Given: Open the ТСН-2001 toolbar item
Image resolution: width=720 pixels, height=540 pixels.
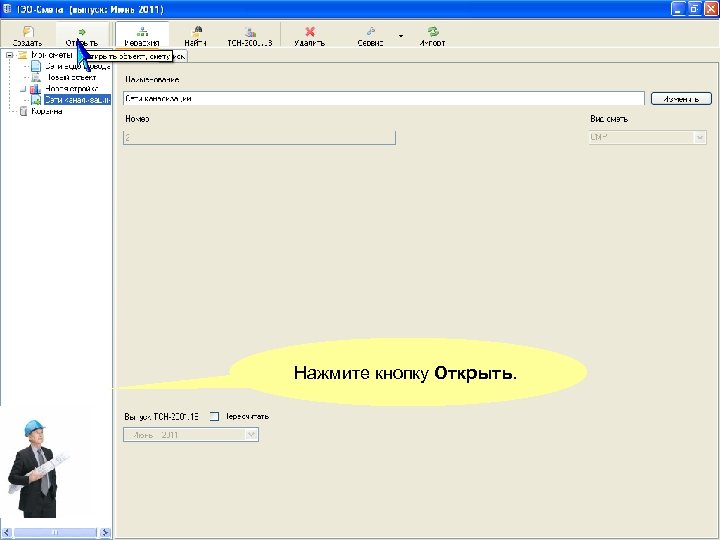Looking at the screenshot, I should [250, 35].
